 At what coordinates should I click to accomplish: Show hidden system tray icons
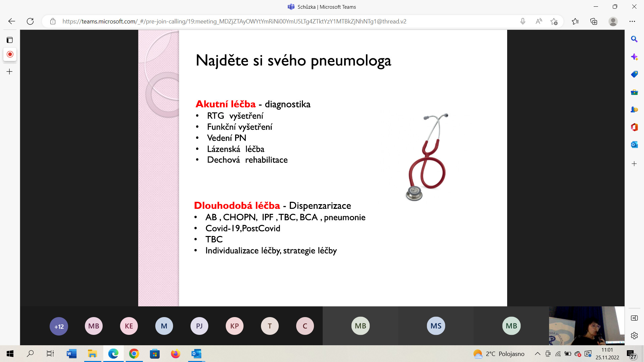pos(537,354)
